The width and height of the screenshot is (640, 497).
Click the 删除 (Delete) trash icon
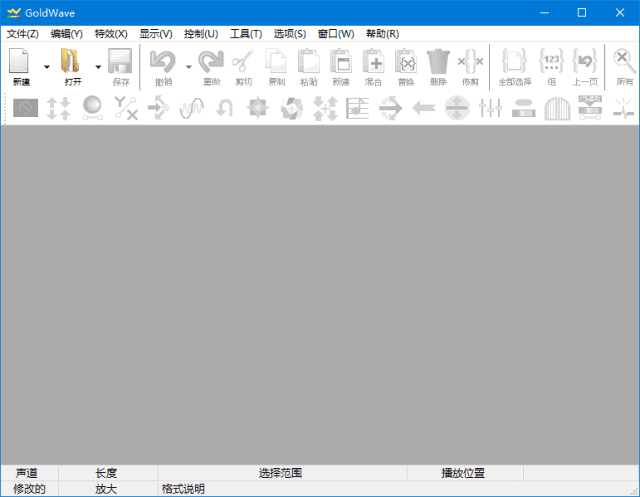click(438, 61)
